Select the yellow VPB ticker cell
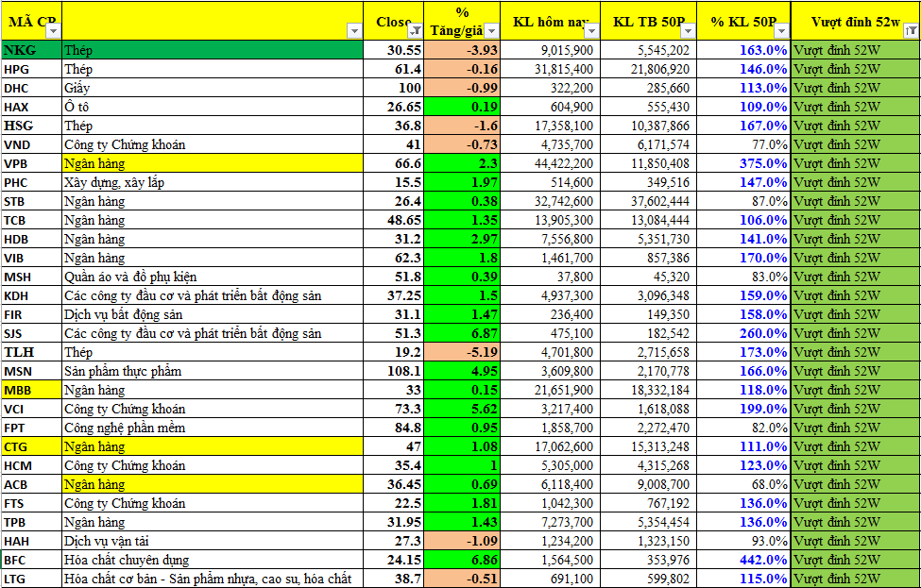 pos(30,163)
